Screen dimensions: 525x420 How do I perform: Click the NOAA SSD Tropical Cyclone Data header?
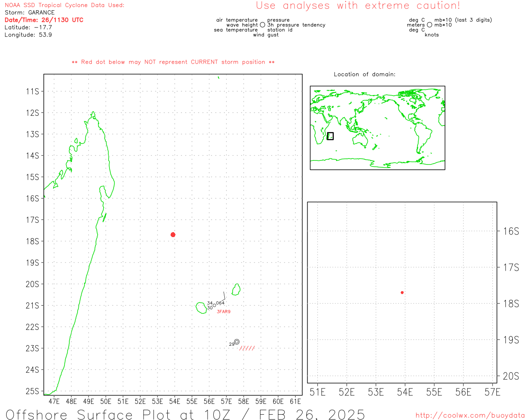coord(64,5)
